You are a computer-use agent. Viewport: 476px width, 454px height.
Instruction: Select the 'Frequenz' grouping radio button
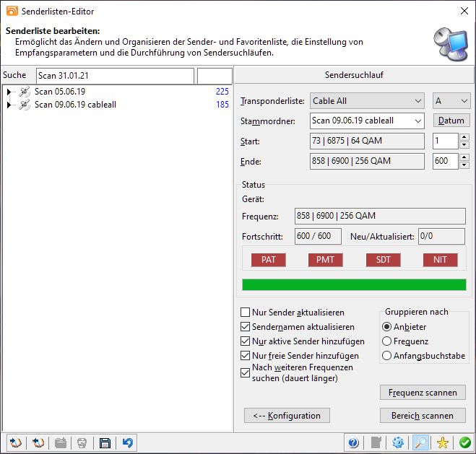(387, 341)
